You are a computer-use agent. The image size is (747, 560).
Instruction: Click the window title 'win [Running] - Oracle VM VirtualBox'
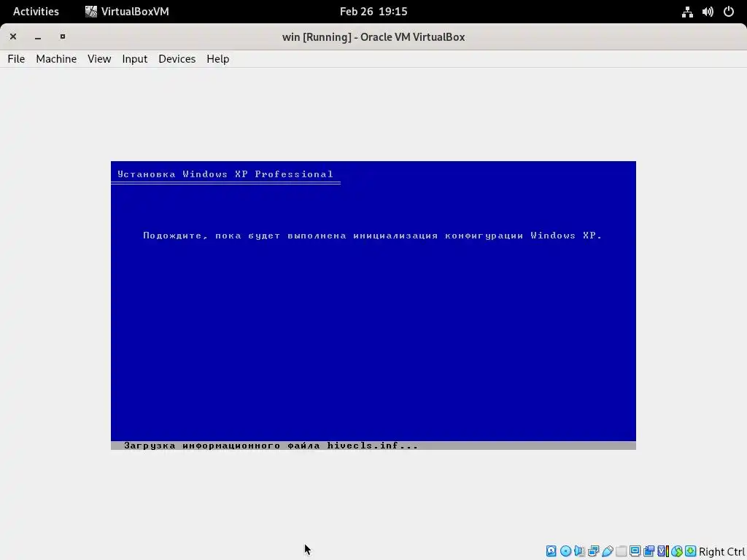point(373,36)
